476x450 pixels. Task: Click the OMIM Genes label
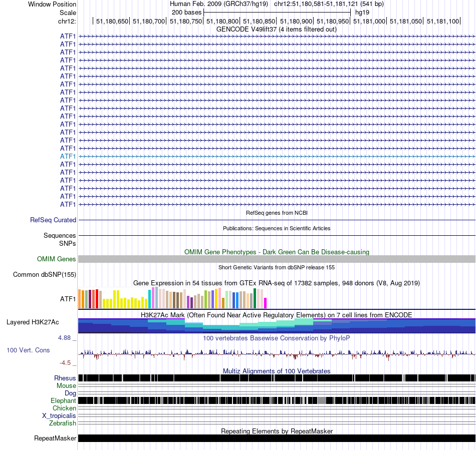tap(56, 259)
